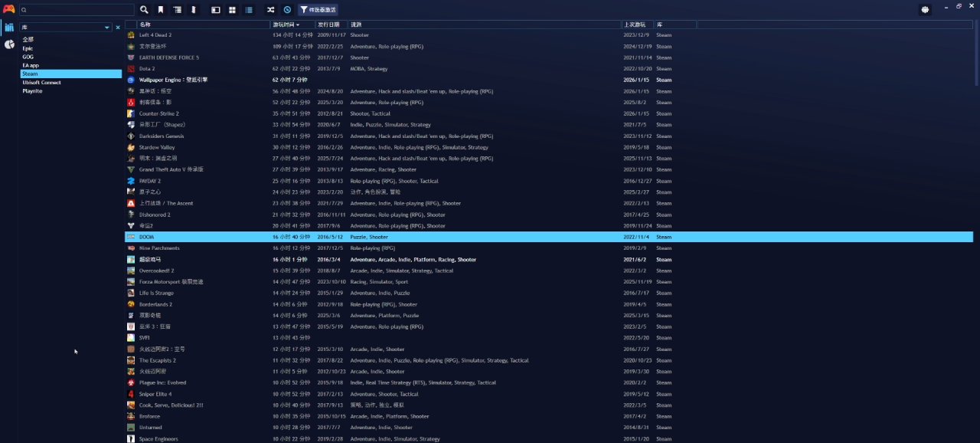Image resolution: width=980 pixels, height=443 pixels.
Task: Select the Dishonored 2 row
Action: [x=549, y=215]
